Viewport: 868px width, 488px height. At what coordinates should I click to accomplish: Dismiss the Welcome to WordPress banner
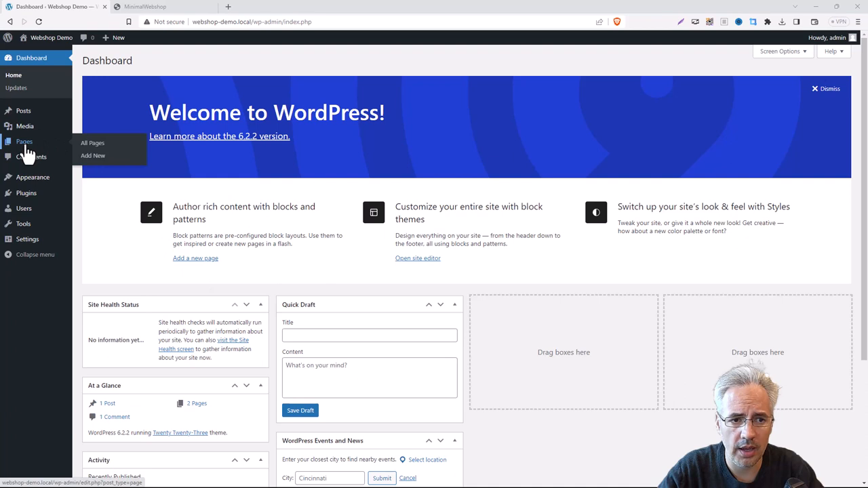[825, 89]
